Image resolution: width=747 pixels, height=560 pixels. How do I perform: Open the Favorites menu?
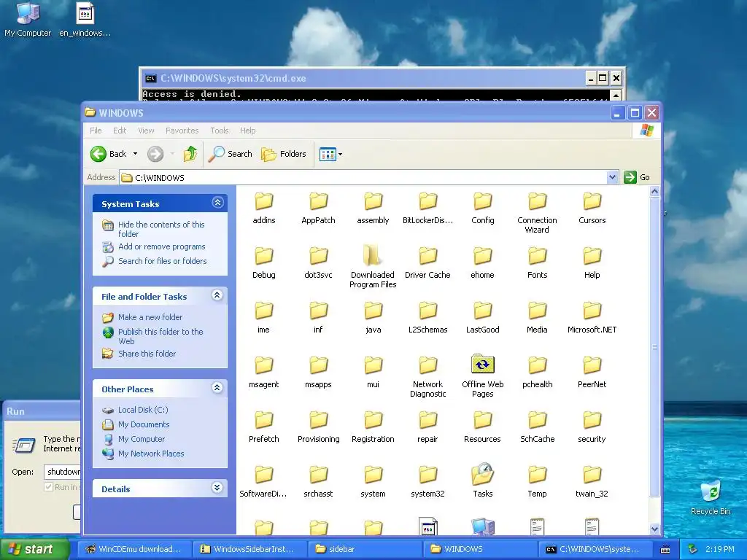(x=182, y=131)
